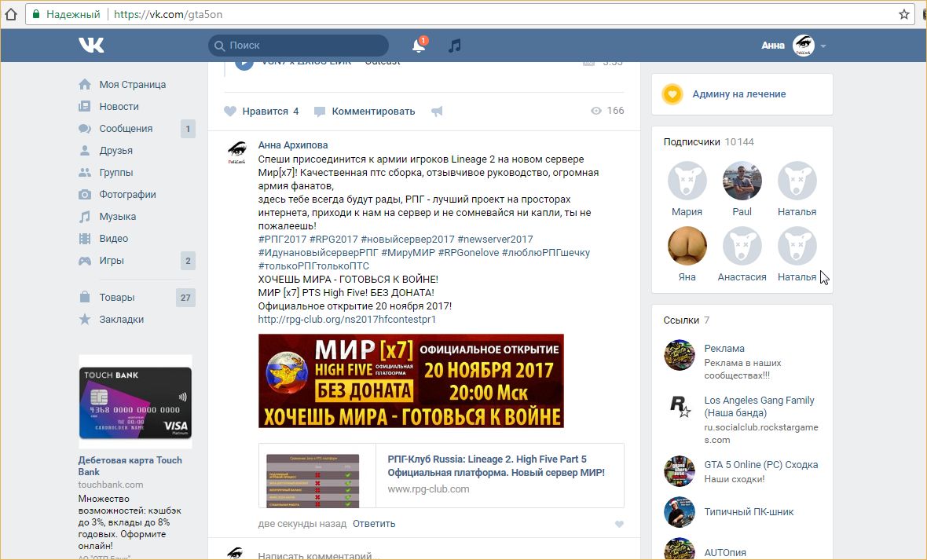This screenshot has height=560, width=927.
Task: Expand account dropdown arrow next to Анна
Action: click(823, 46)
